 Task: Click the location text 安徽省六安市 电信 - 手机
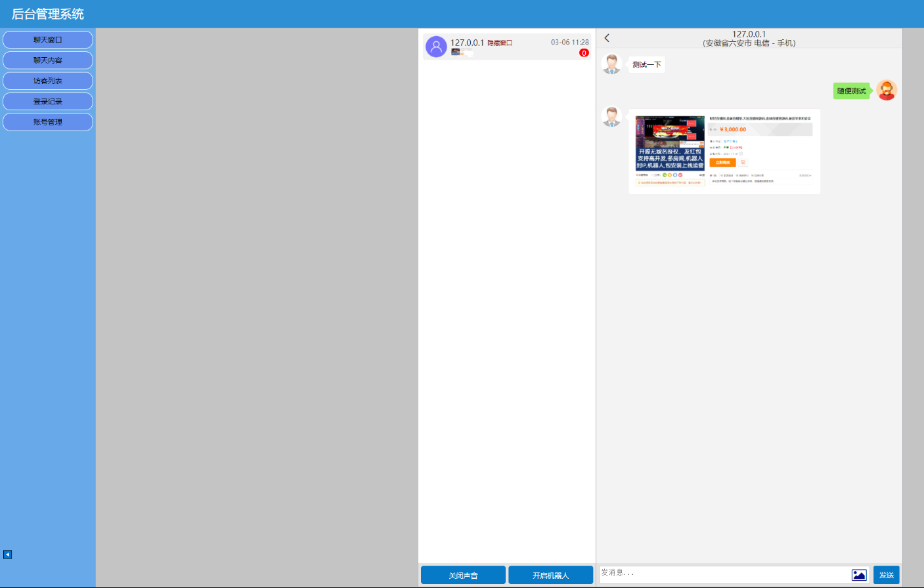pos(749,43)
